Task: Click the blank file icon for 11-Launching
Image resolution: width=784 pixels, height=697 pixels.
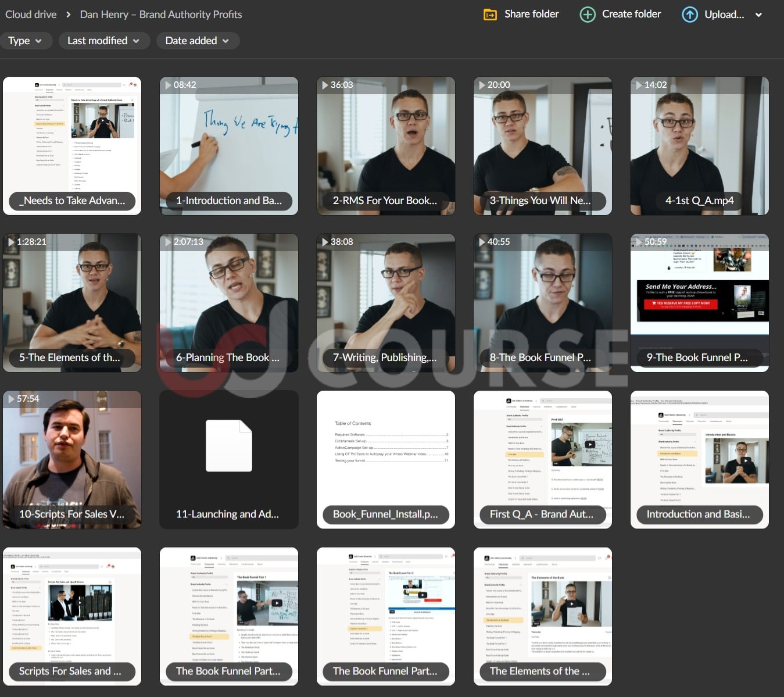Action: (228, 445)
